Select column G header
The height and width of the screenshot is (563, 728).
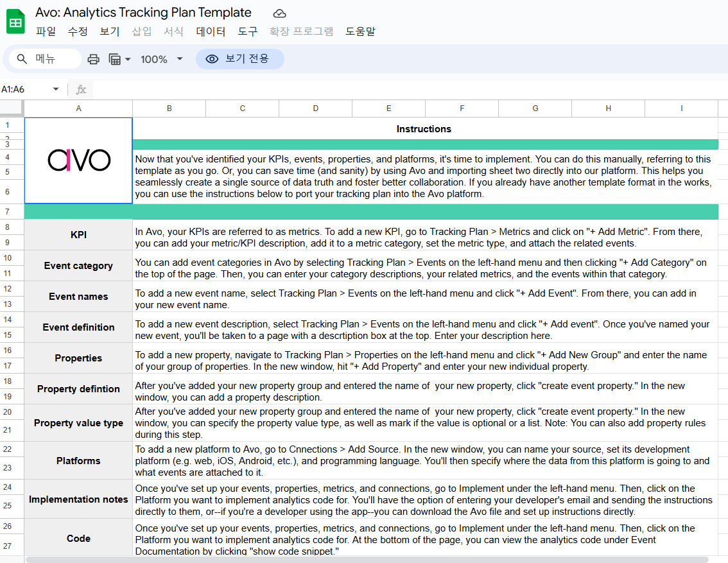(x=535, y=108)
